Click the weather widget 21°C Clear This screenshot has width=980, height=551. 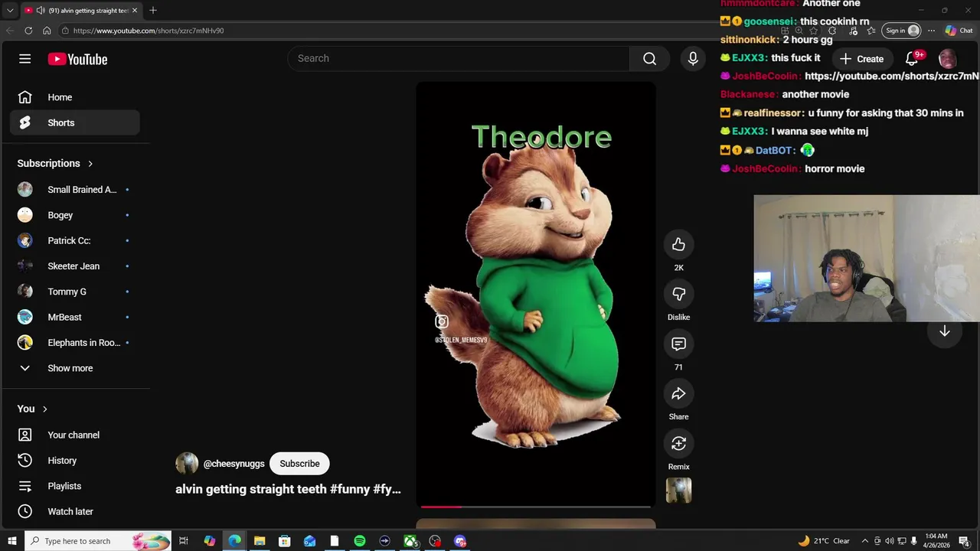click(x=824, y=541)
